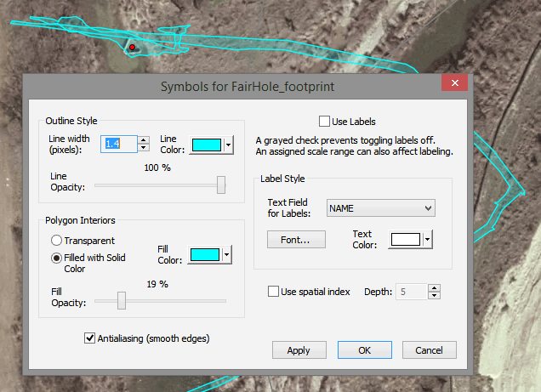Enable the Use spatial index checkbox
Image resolution: width=541 pixels, height=392 pixels.
point(273,292)
